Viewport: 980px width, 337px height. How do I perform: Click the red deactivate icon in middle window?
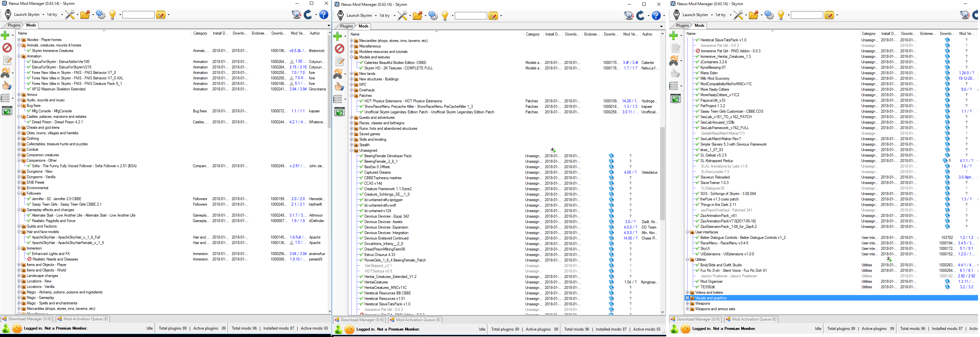pyautogui.click(x=339, y=49)
